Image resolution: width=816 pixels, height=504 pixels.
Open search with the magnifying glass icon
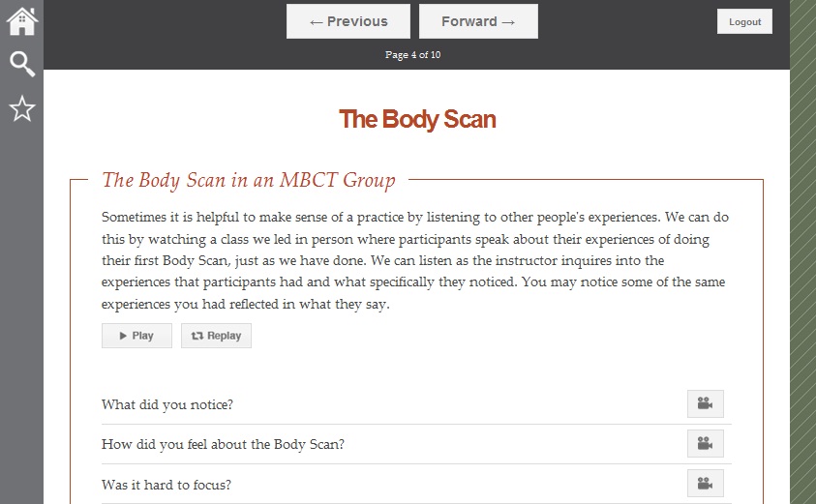click(x=21, y=65)
